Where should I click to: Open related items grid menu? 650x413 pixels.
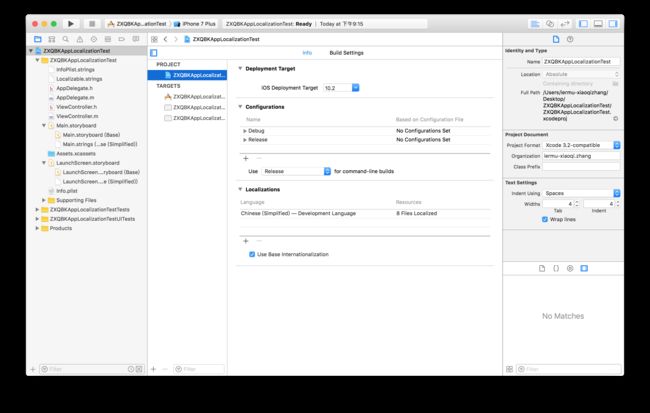[154, 39]
